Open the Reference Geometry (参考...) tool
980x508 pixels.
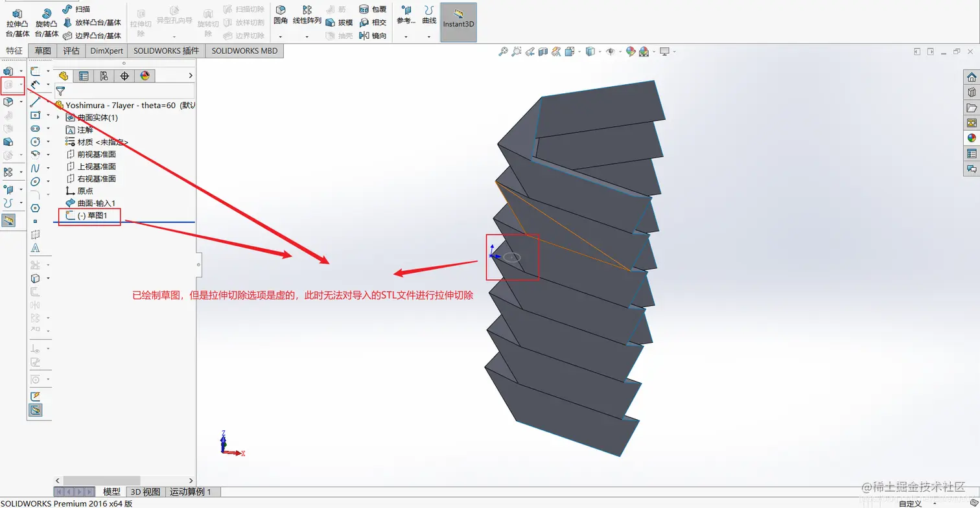406,15
